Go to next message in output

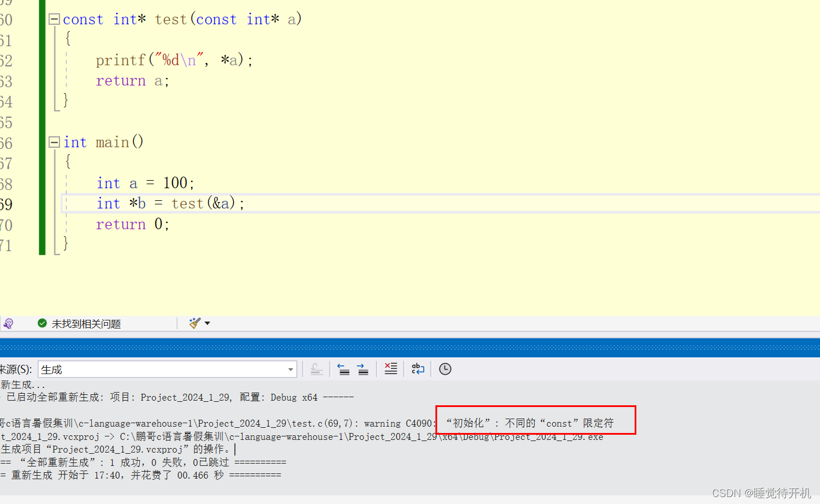(363, 369)
